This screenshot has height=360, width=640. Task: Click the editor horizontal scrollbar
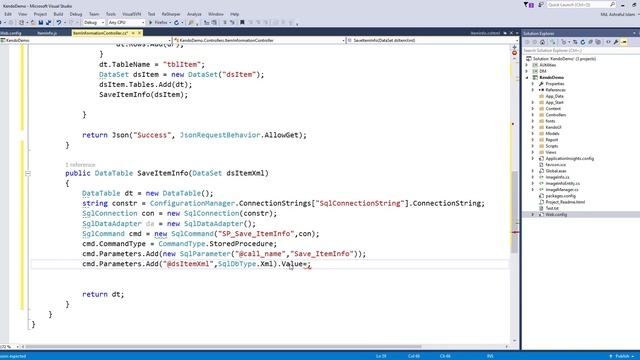(224, 347)
